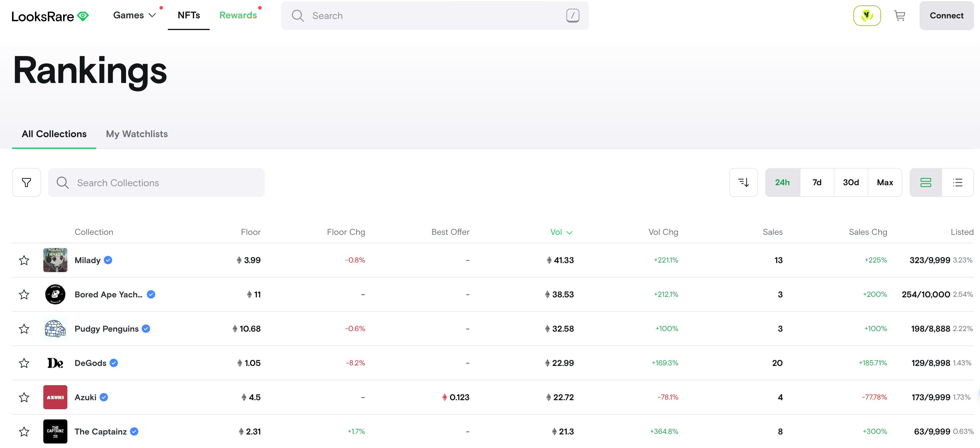The height and width of the screenshot is (448, 980).
Task: Sort by Vol column header
Action: (x=561, y=232)
